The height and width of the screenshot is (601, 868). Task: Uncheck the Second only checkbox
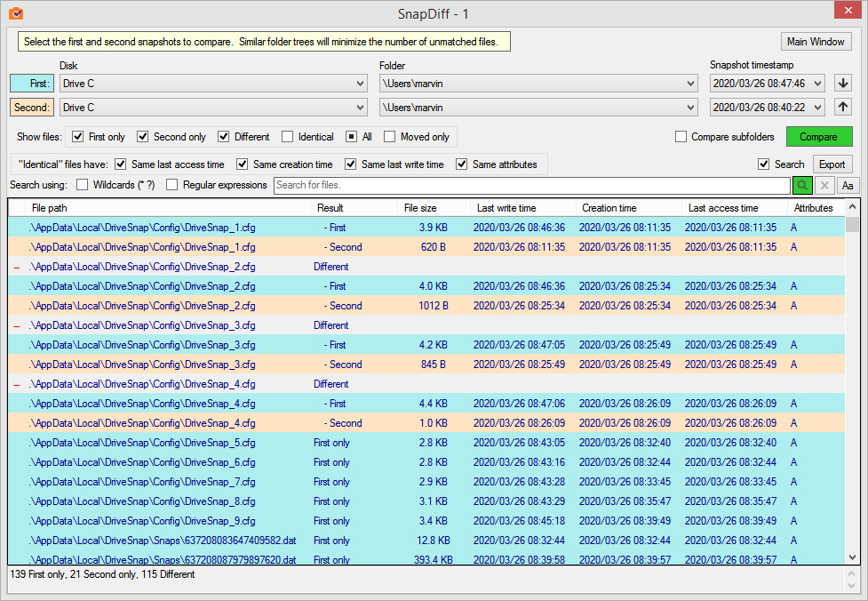pos(143,136)
